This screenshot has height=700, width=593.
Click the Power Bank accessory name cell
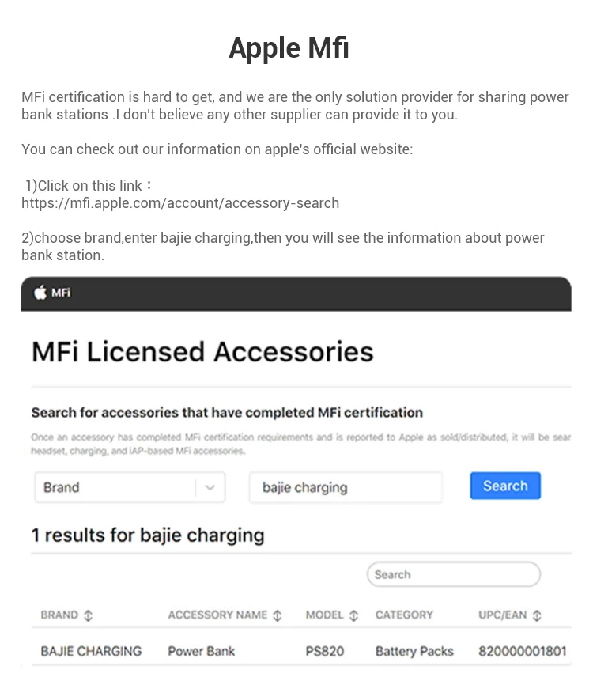201,651
